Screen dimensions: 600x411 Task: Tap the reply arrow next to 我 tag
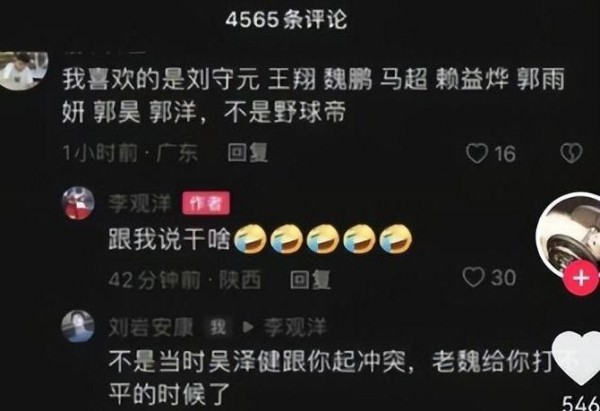[x=248, y=327]
